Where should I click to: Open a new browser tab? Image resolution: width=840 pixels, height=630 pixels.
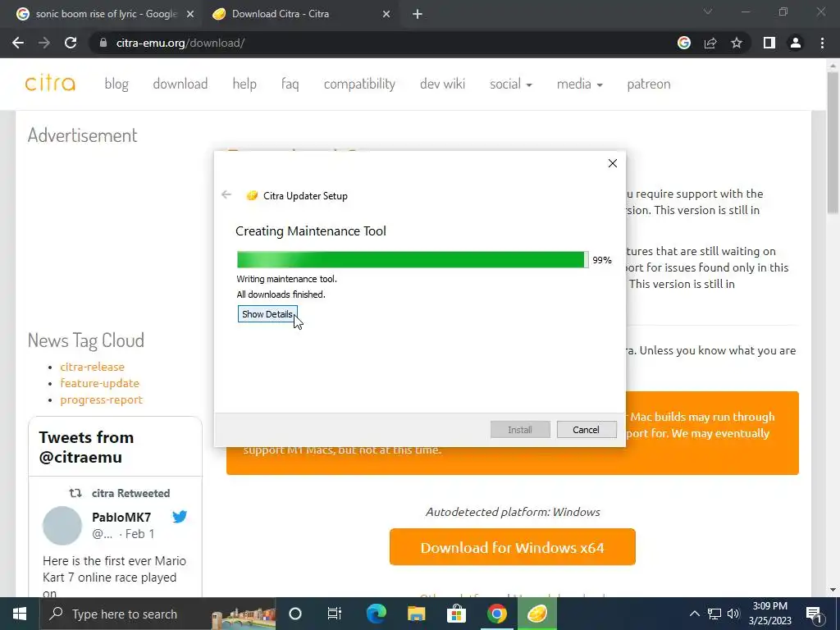pos(418,14)
